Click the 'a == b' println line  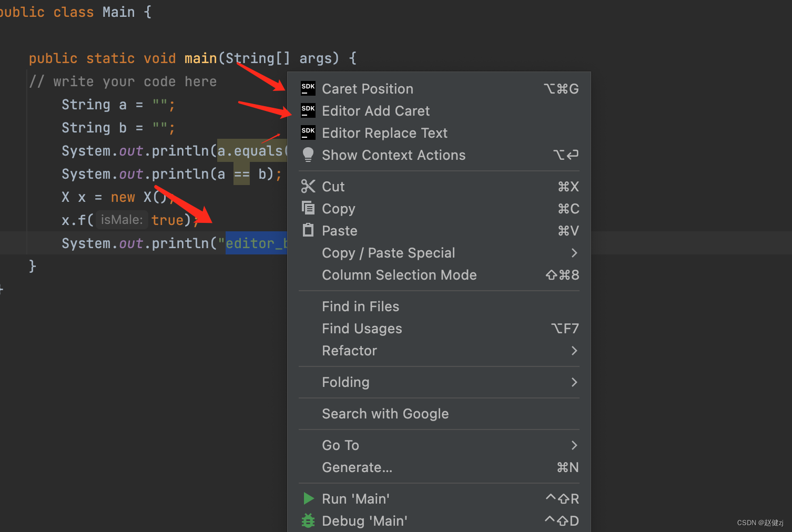pos(171,174)
